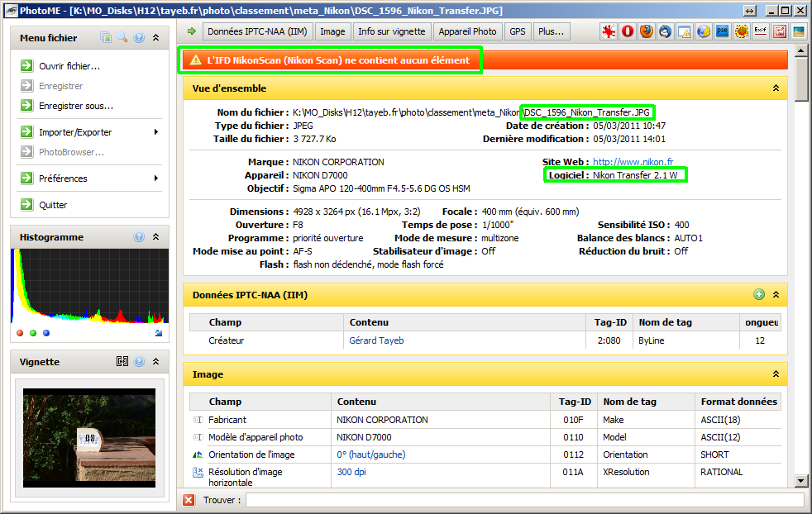812x514 pixels.
Task: Click the landscape picture icon in the toolbar
Action: point(799,31)
